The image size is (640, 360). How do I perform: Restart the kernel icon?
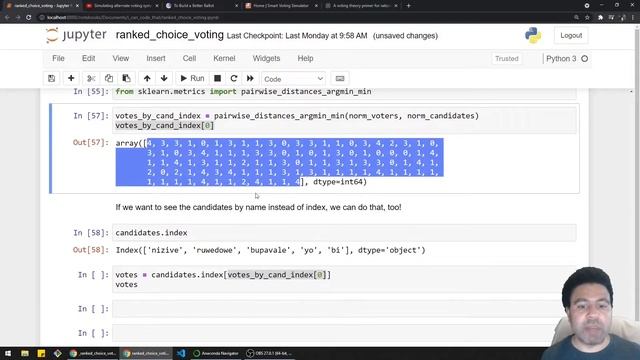click(x=234, y=78)
